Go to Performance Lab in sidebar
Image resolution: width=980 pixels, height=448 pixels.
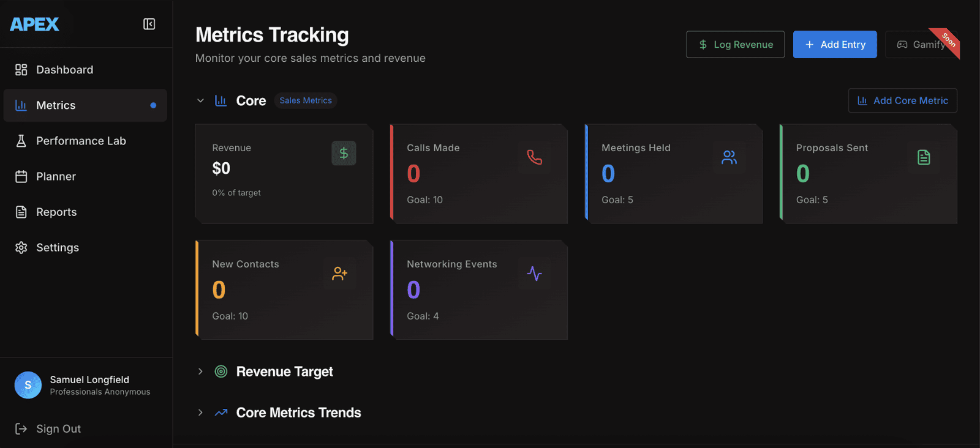pyautogui.click(x=80, y=141)
